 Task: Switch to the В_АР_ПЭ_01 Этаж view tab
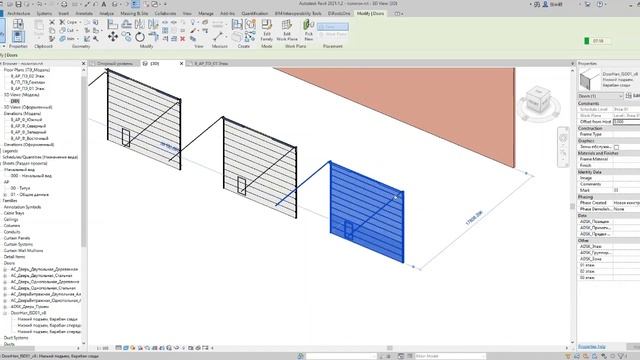coord(211,64)
